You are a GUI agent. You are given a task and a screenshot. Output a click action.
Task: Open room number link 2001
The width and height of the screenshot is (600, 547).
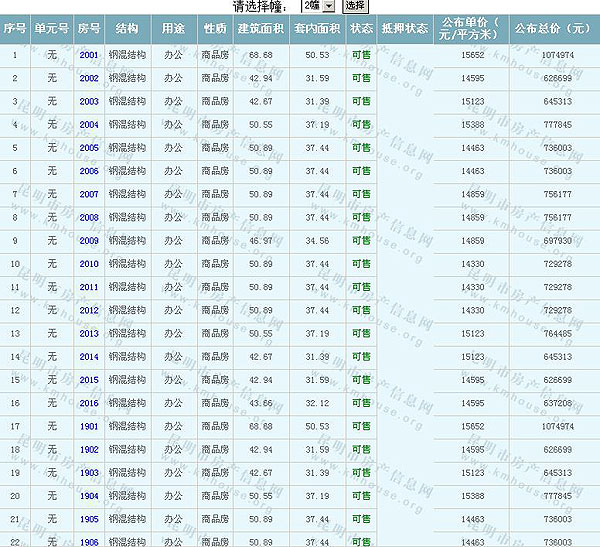89,54
